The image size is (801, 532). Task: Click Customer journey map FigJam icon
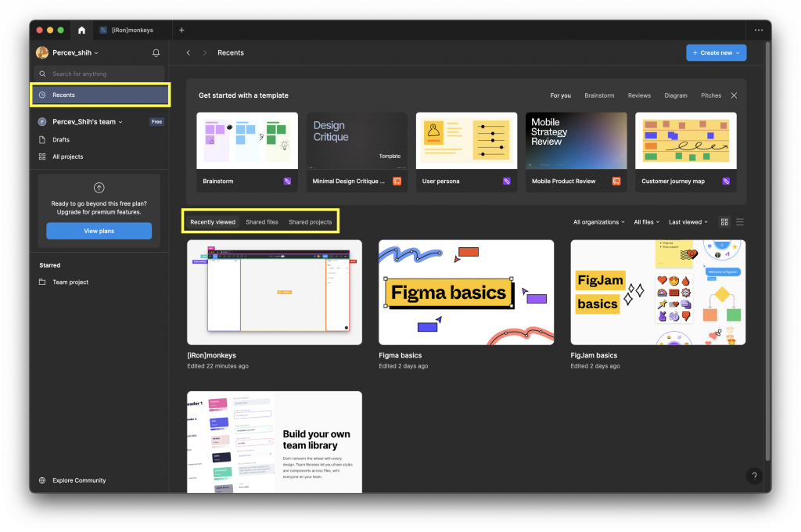726,181
